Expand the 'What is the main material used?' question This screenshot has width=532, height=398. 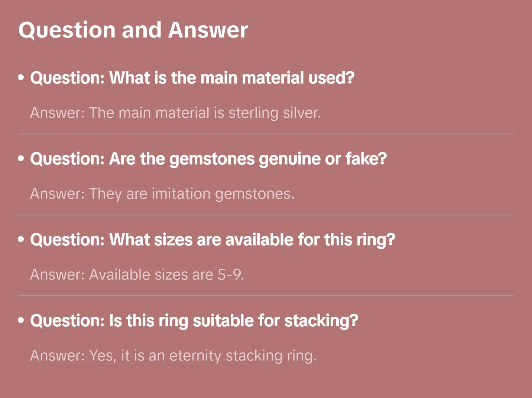pos(192,78)
